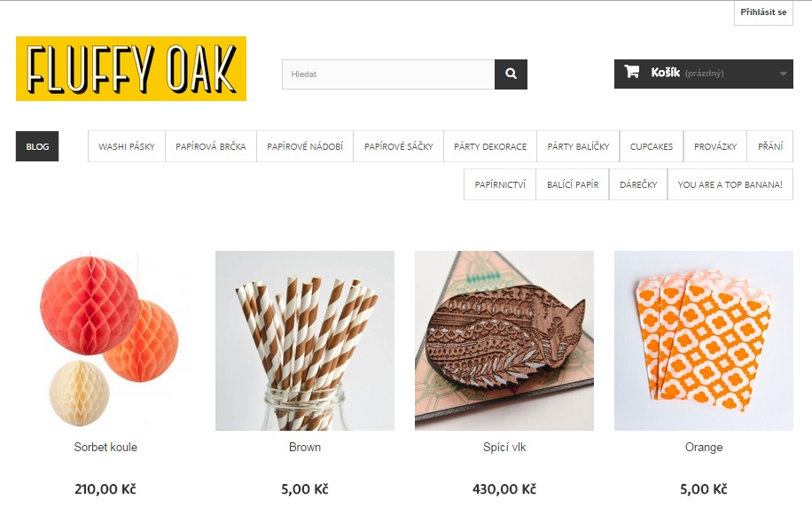Focus the Hledat search field
The image size is (812, 523).
point(388,74)
